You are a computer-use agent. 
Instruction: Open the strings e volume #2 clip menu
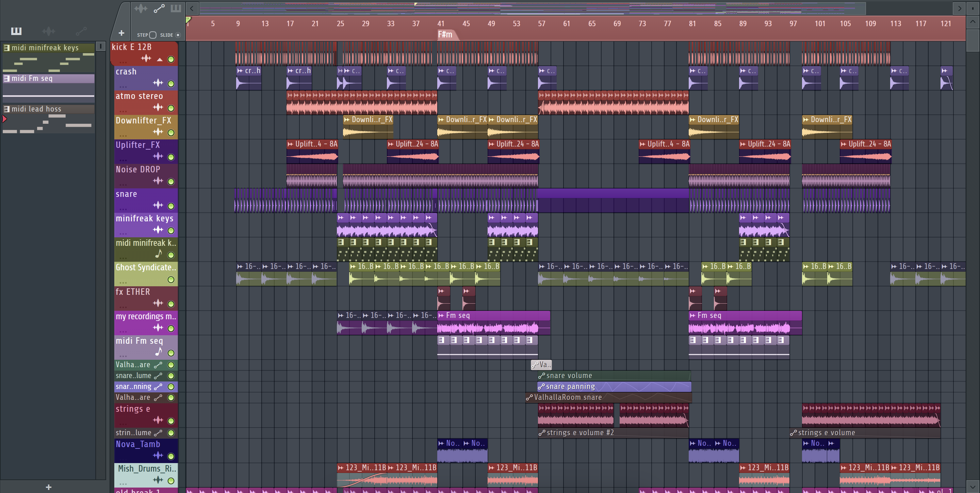pos(542,432)
